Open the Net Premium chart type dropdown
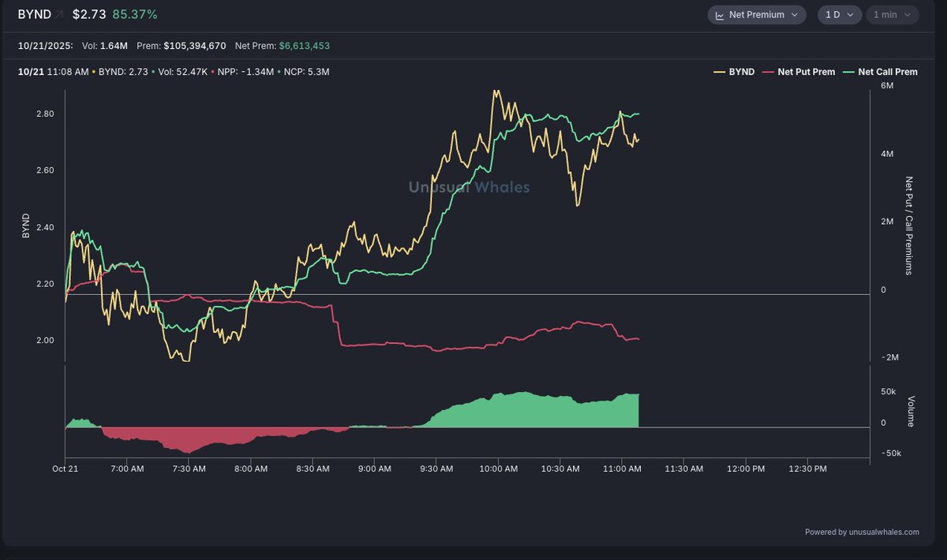 pyautogui.click(x=756, y=15)
